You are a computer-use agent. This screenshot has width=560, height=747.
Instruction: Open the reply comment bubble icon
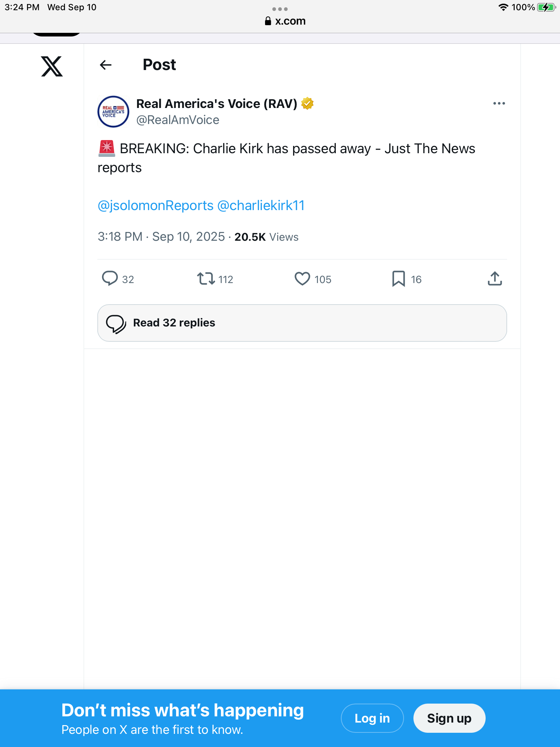click(110, 279)
